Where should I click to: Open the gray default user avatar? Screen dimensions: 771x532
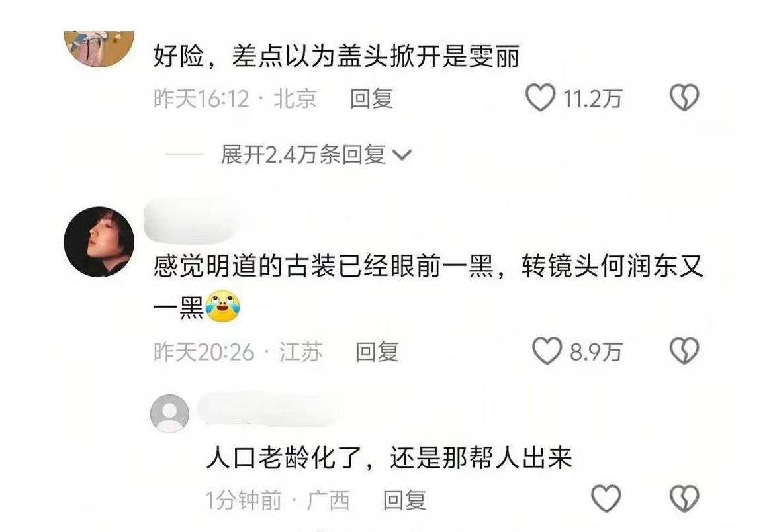[x=169, y=414]
